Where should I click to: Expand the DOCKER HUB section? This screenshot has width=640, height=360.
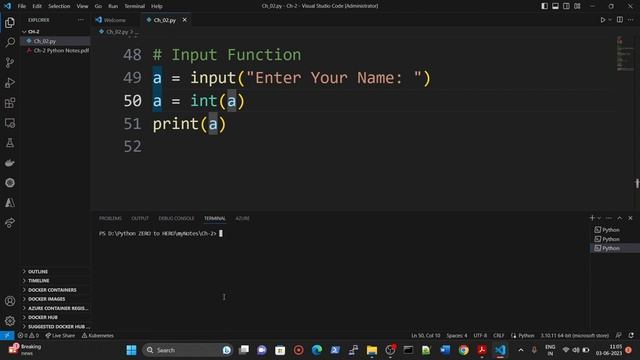[55, 317]
